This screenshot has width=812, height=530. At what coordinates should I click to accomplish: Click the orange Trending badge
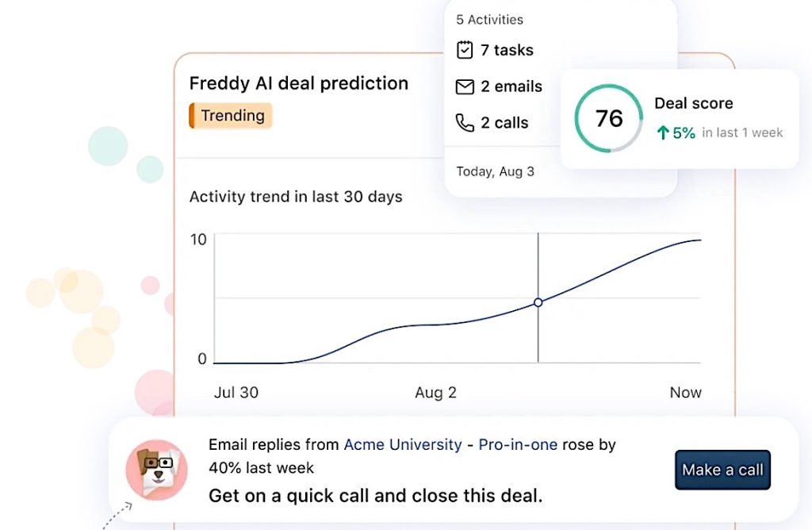[230, 115]
